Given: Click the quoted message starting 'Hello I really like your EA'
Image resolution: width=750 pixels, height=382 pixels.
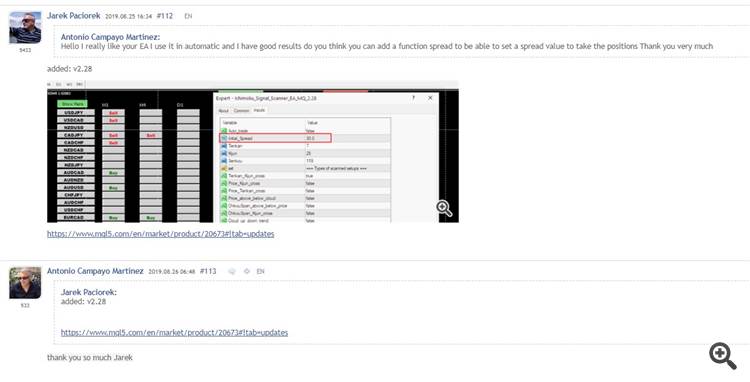Looking at the screenshot, I should [x=387, y=46].
